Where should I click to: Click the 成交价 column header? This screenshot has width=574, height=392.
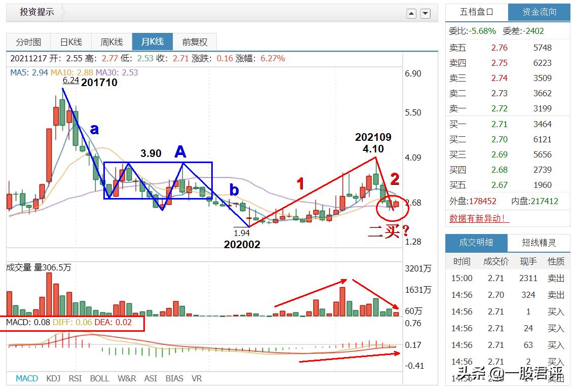pyautogui.click(x=495, y=261)
